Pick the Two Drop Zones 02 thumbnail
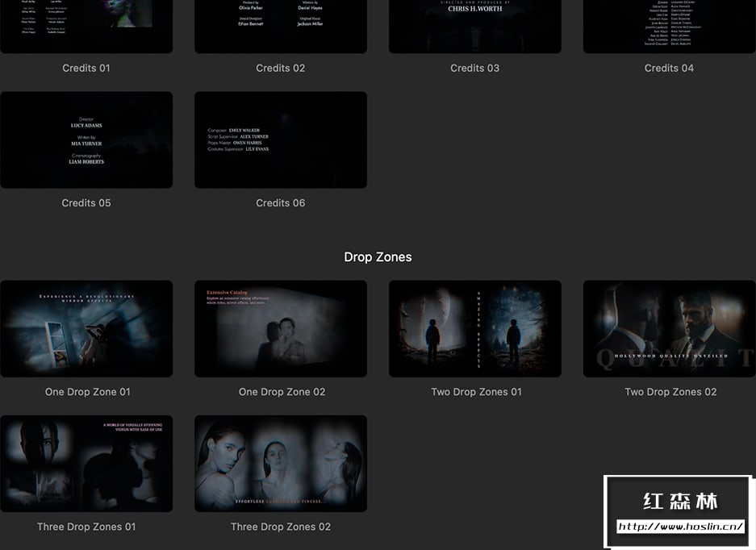This screenshot has height=550, width=756. tap(669, 329)
